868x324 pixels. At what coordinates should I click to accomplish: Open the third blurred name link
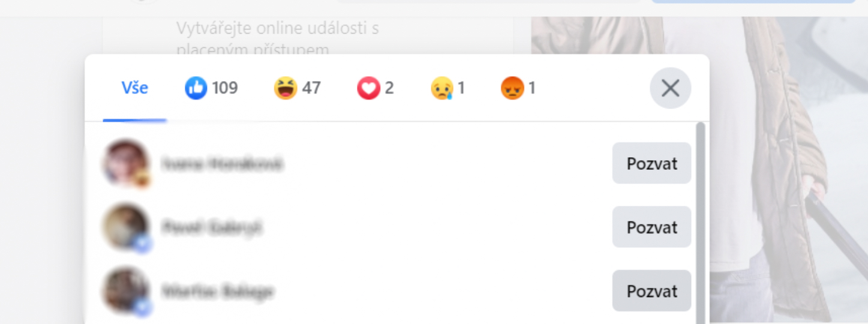point(218,292)
